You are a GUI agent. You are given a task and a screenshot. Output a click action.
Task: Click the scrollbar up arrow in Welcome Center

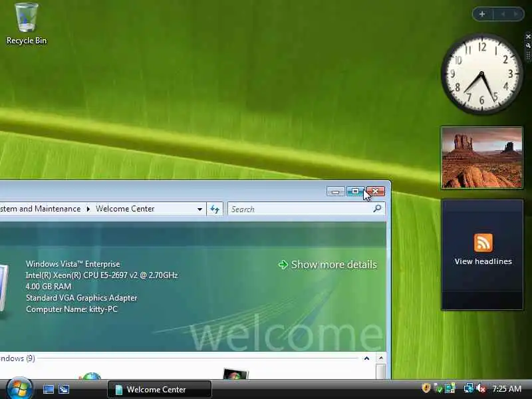pyautogui.click(x=380, y=358)
